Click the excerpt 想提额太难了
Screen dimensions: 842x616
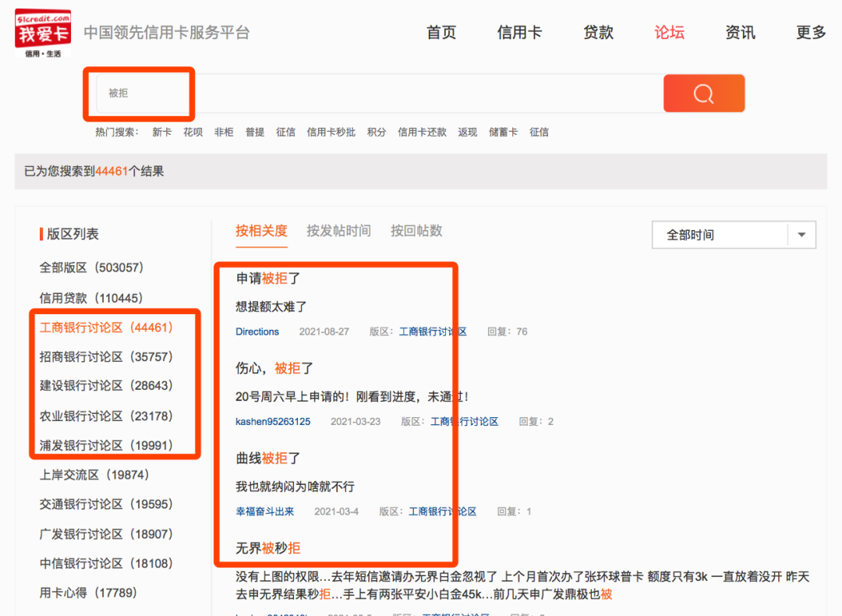(271, 306)
